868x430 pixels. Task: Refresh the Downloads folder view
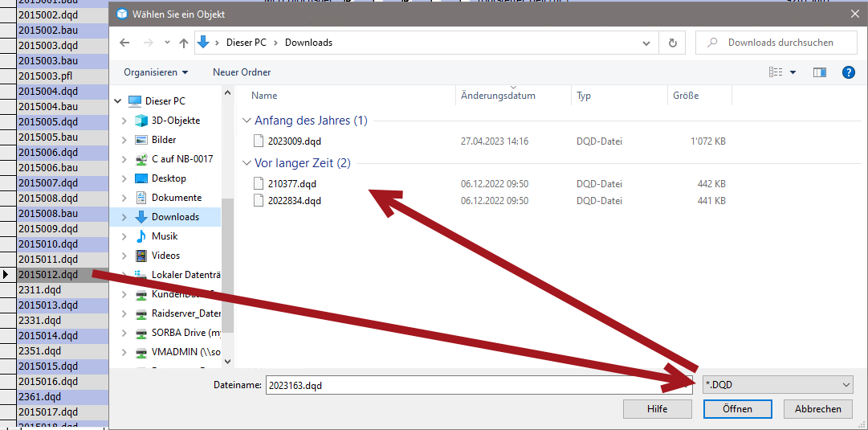pos(672,43)
